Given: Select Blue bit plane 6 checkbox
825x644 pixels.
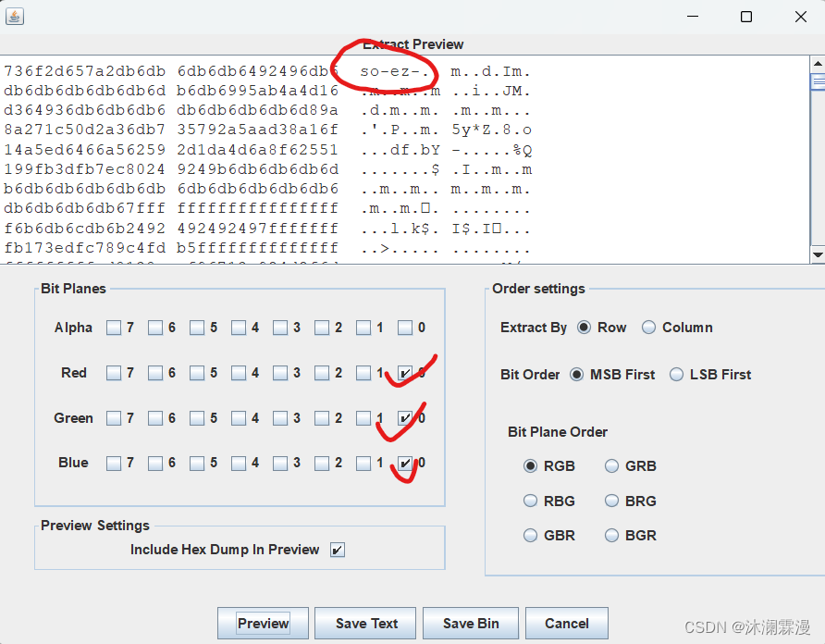Looking at the screenshot, I should pyautogui.click(x=155, y=464).
